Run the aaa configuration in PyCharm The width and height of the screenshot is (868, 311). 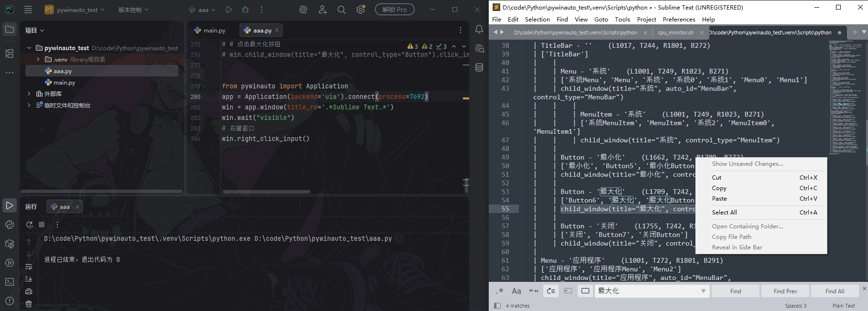(x=229, y=10)
